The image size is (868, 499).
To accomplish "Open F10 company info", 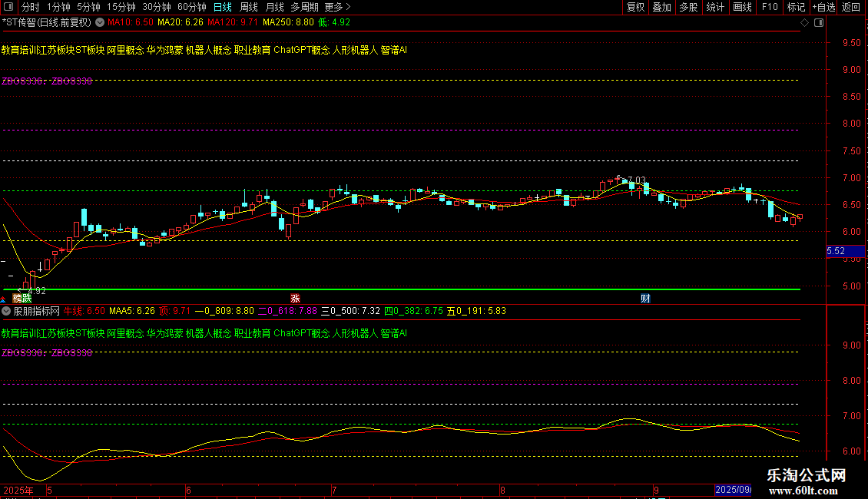I will [x=770, y=7].
